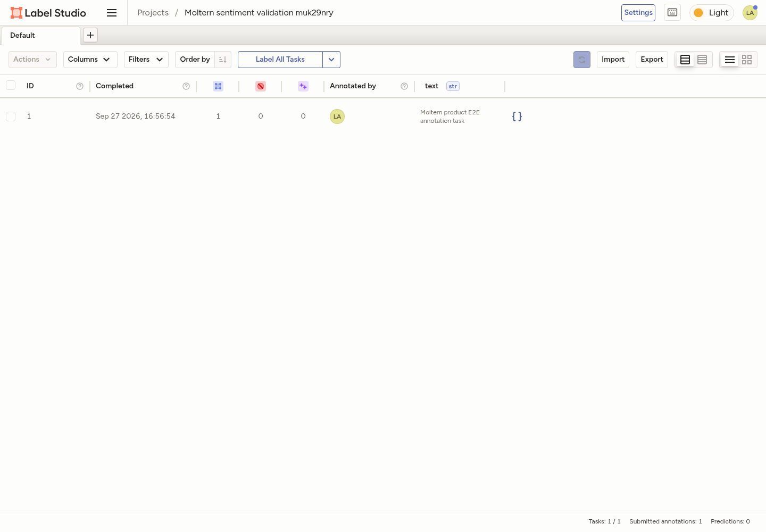This screenshot has height=532, width=766.
Task: Open Moltern sentiment validation breadcrumb
Action: coord(259,13)
